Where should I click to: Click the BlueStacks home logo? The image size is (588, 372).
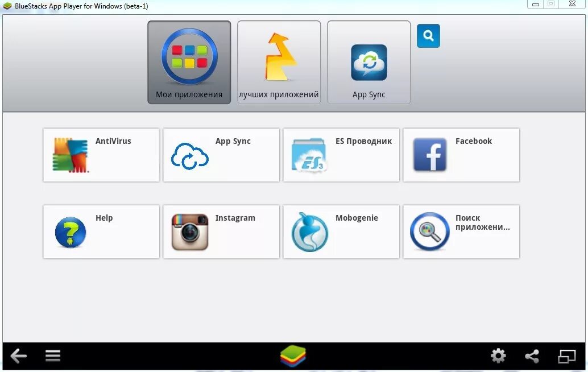(293, 356)
